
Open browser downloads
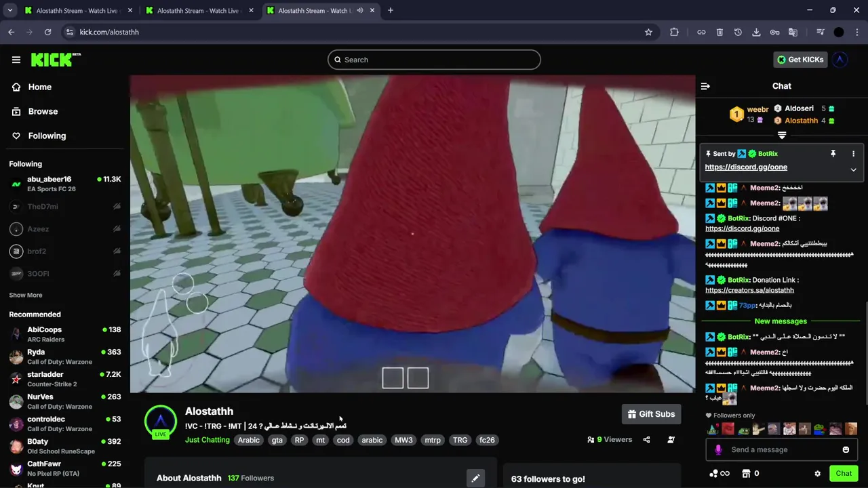pos(756,32)
